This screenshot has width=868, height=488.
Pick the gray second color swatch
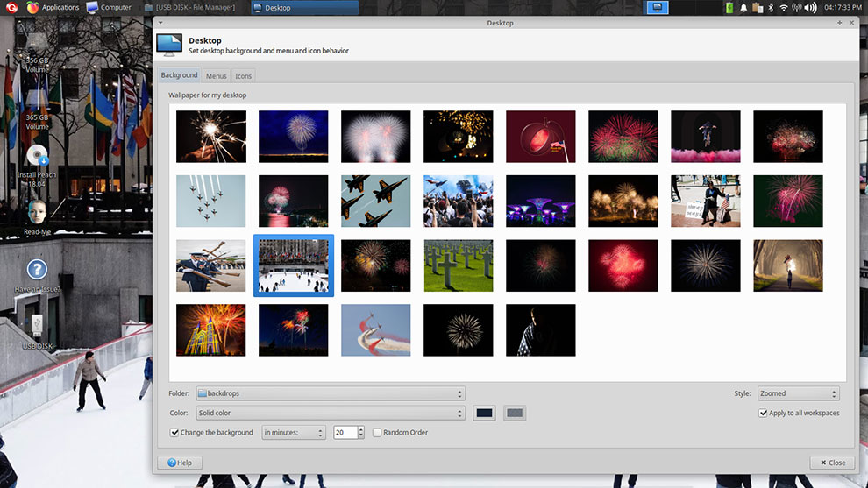click(x=515, y=413)
